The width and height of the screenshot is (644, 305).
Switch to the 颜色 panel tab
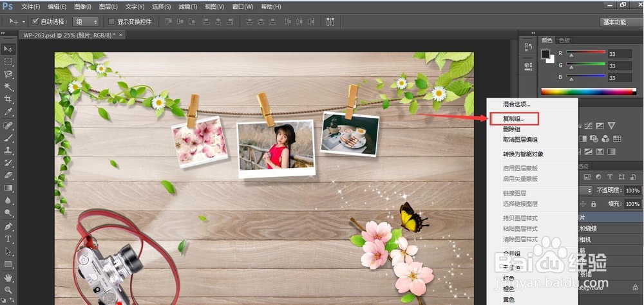tap(547, 41)
